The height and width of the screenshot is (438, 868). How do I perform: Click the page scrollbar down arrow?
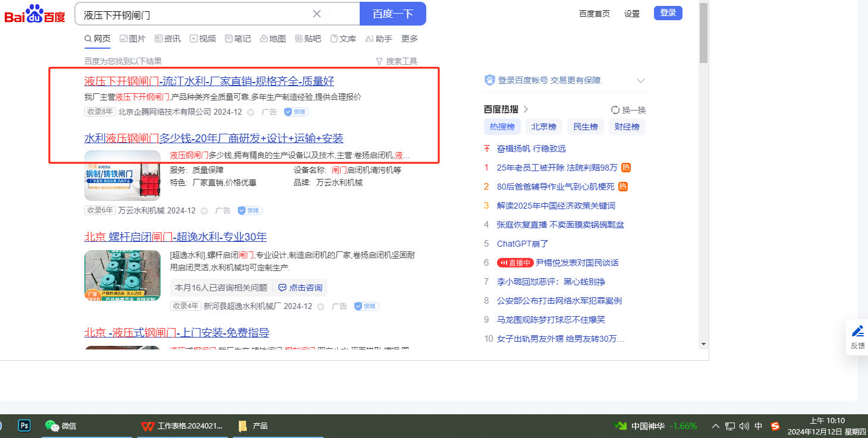[704, 344]
